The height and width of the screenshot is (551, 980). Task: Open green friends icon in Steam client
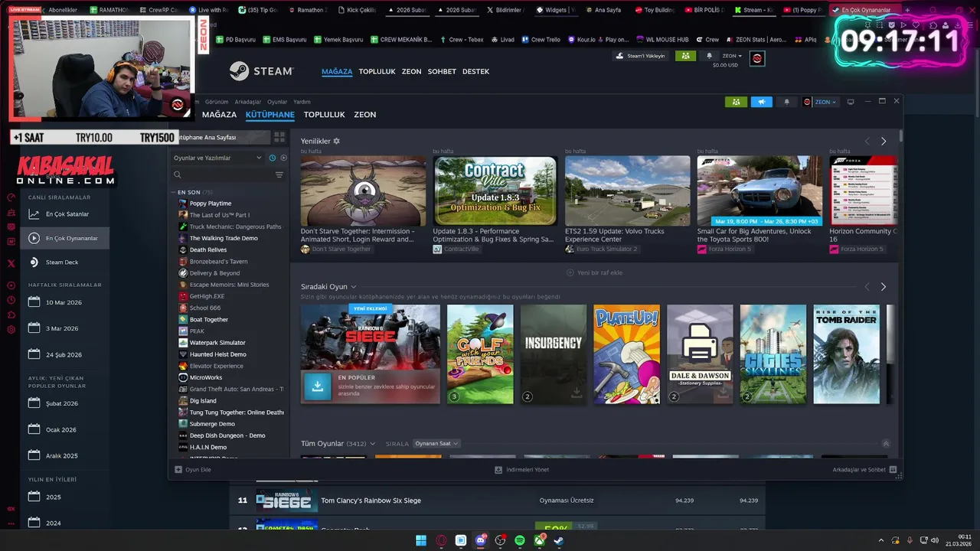point(736,102)
